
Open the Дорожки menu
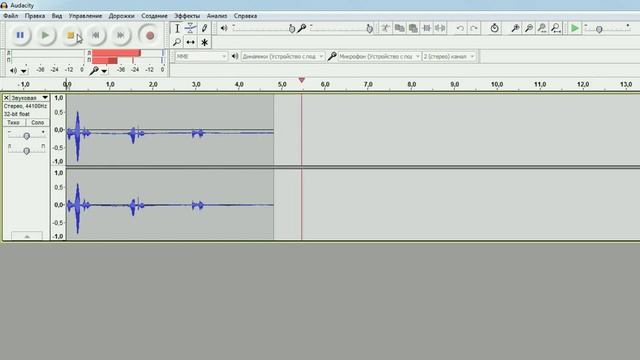coord(121,16)
